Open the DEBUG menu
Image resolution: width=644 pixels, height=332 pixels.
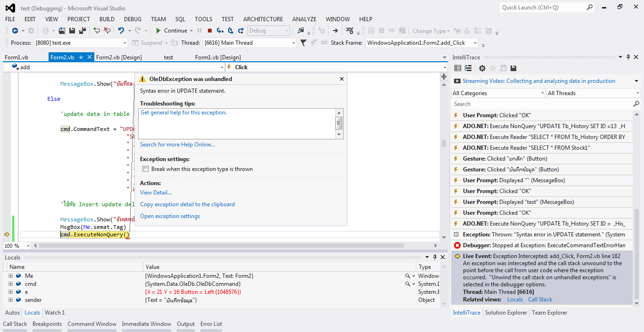[132, 19]
